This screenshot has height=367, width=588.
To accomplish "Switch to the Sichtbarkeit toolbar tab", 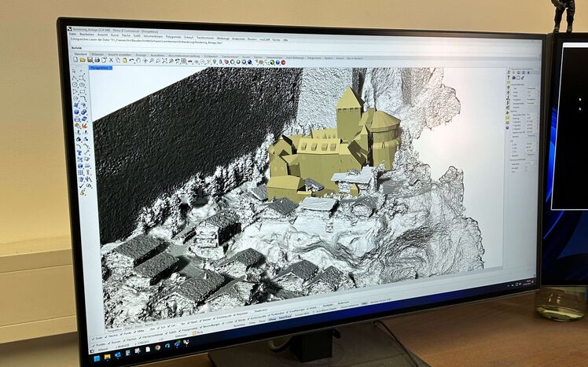I will [x=211, y=57].
